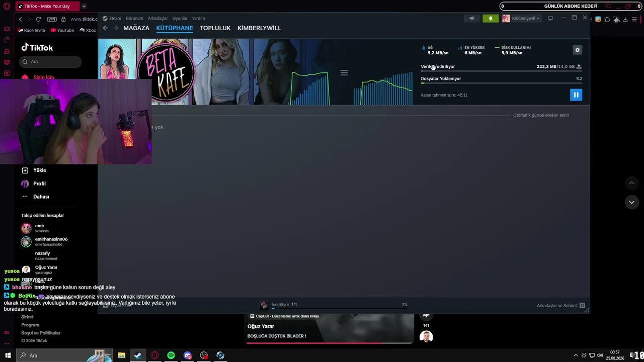Click the Beta Kafe game banner
The image size is (644, 362).
pos(165,72)
